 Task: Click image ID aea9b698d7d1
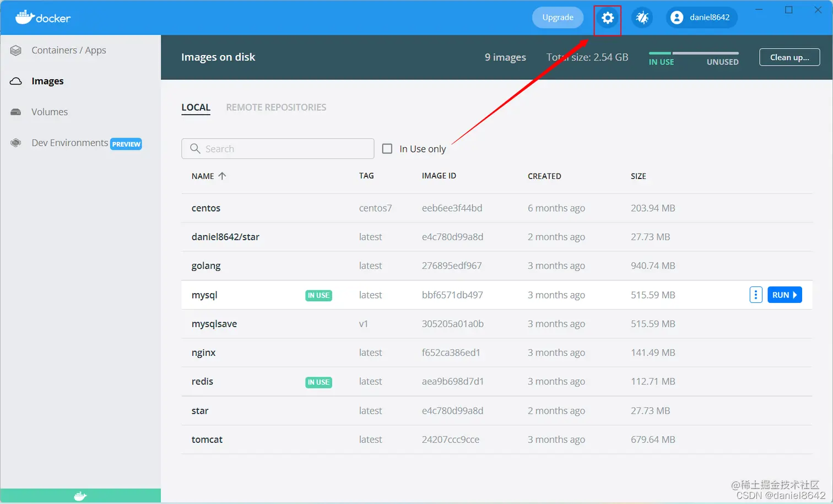click(x=453, y=381)
